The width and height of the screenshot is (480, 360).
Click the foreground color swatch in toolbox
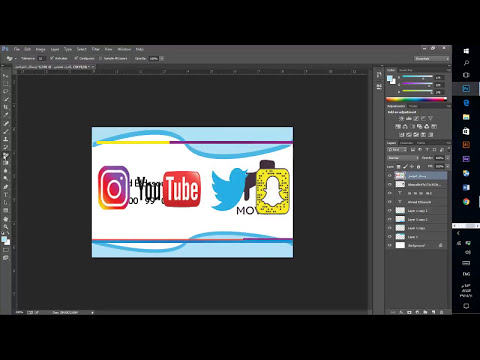[4, 239]
